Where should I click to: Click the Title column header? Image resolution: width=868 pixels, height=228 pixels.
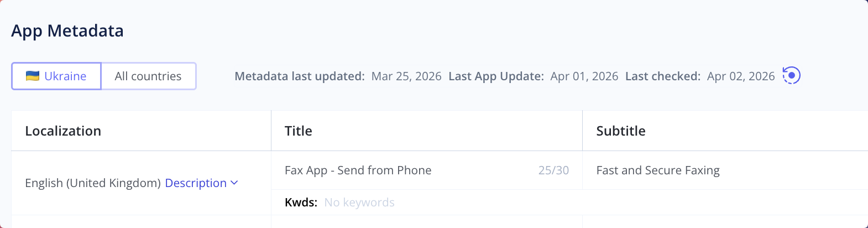coord(299,131)
